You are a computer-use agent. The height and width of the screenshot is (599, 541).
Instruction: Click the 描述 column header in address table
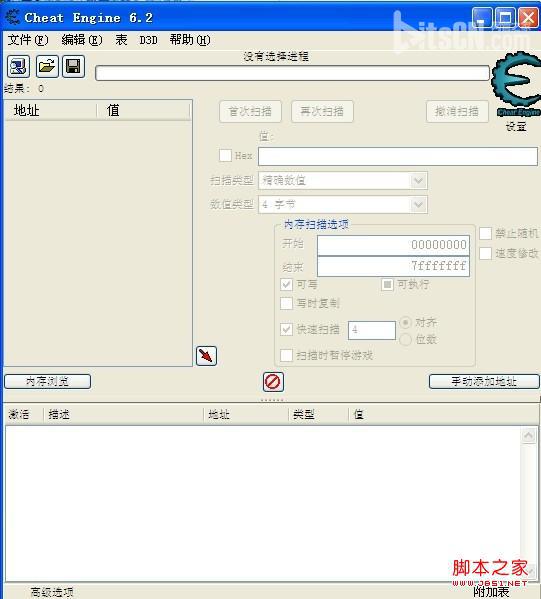(x=123, y=414)
